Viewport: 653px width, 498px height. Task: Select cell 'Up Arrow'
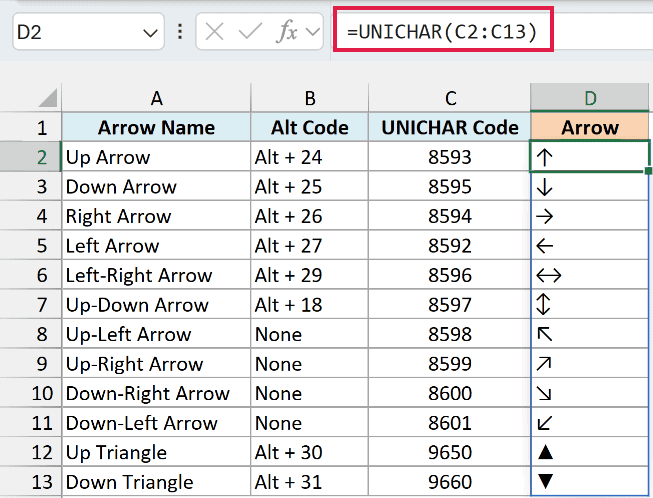pyautogui.click(x=156, y=157)
